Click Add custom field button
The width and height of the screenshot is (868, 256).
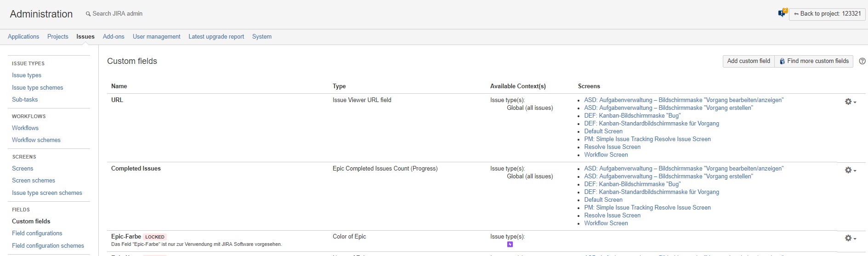point(748,61)
